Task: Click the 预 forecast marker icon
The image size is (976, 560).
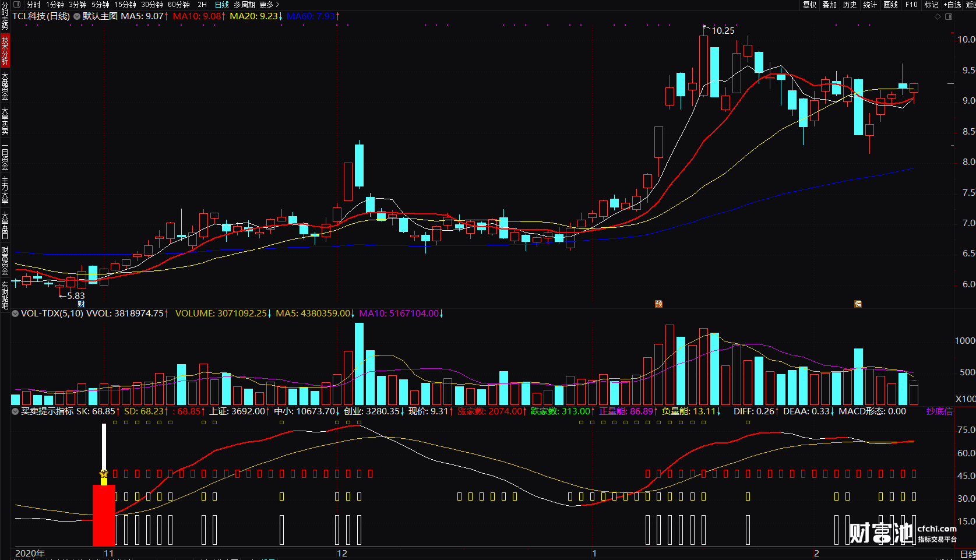Action: (658, 304)
